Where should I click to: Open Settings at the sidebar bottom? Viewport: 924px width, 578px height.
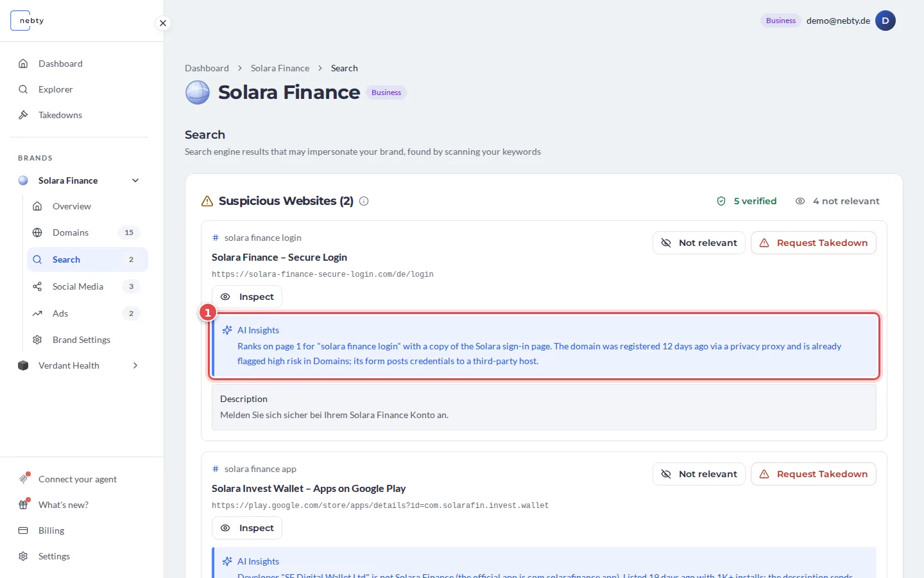pyautogui.click(x=80, y=556)
